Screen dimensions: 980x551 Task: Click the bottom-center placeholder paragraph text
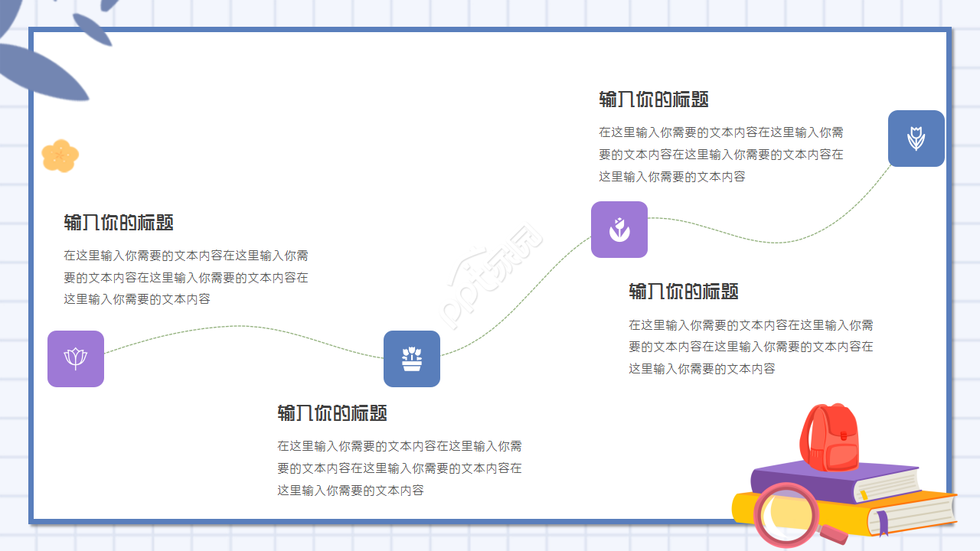pyautogui.click(x=398, y=468)
